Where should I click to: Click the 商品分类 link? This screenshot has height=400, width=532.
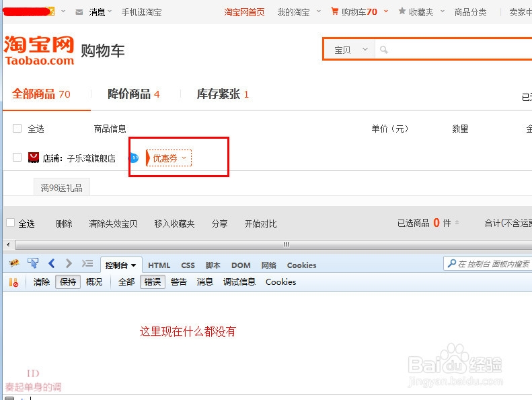pyautogui.click(x=471, y=12)
